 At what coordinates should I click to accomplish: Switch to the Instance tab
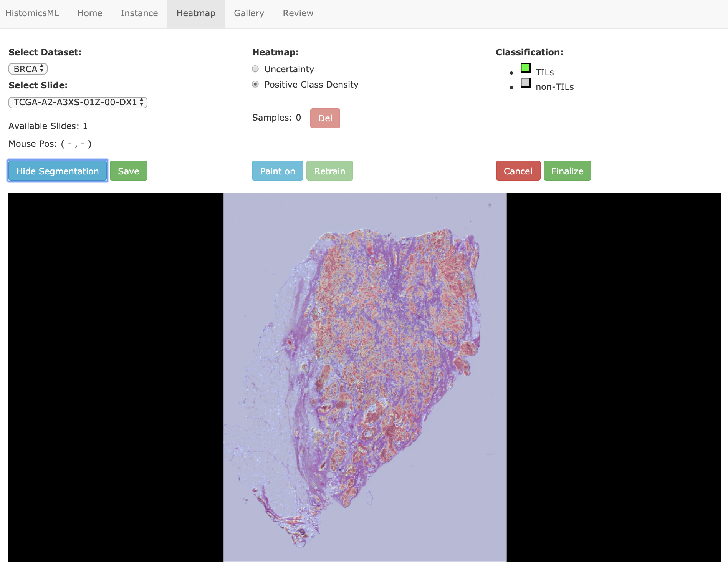[x=139, y=13]
